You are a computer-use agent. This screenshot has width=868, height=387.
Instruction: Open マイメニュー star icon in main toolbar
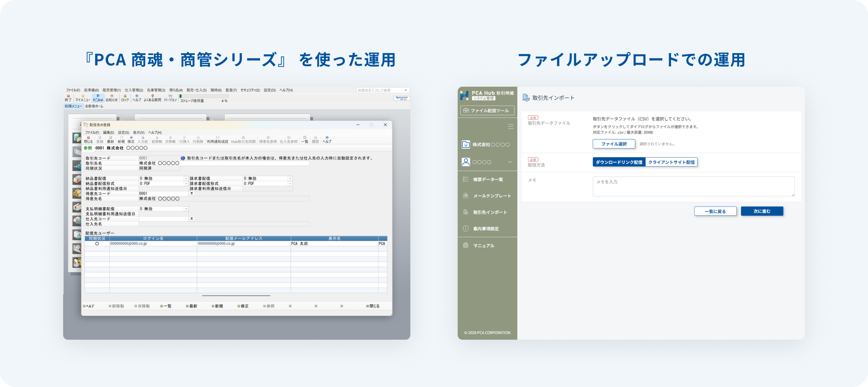(83, 98)
